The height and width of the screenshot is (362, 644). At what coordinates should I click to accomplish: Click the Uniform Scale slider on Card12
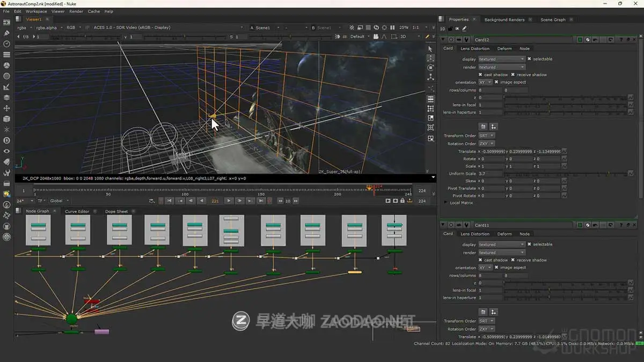(x=563, y=173)
